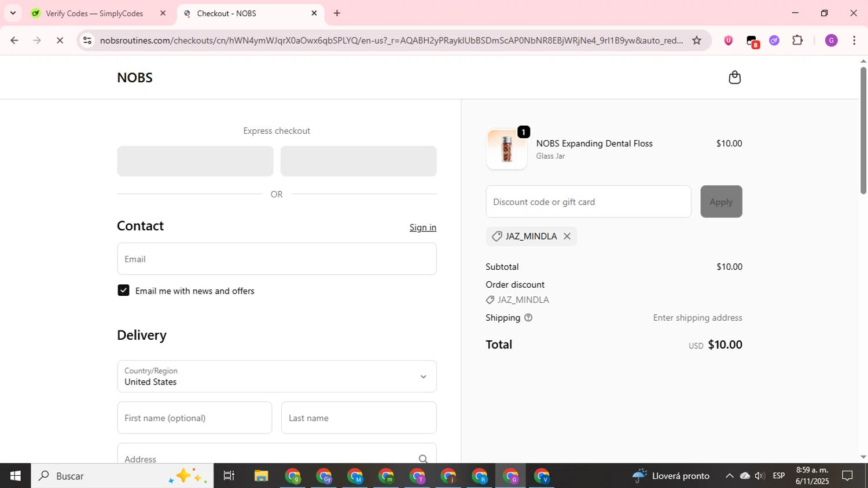The height and width of the screenshot is (488, 868).
Task: Click the second express checkout button
Action: pos(358,161)
